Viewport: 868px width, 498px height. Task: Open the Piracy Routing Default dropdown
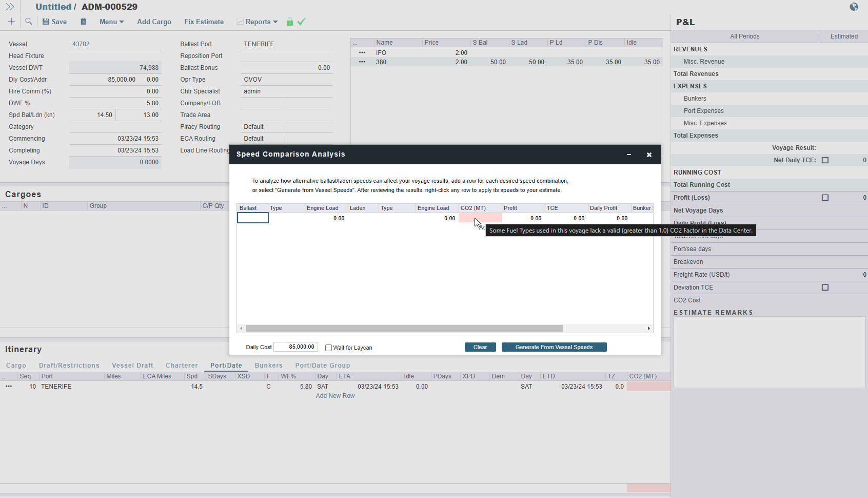264,126
